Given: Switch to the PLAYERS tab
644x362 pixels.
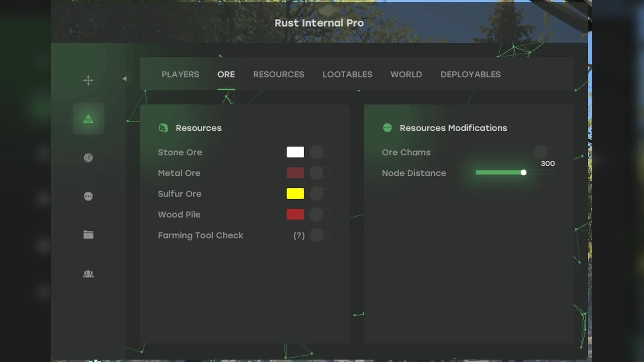Looking at the screenshot, I should 180,74.
